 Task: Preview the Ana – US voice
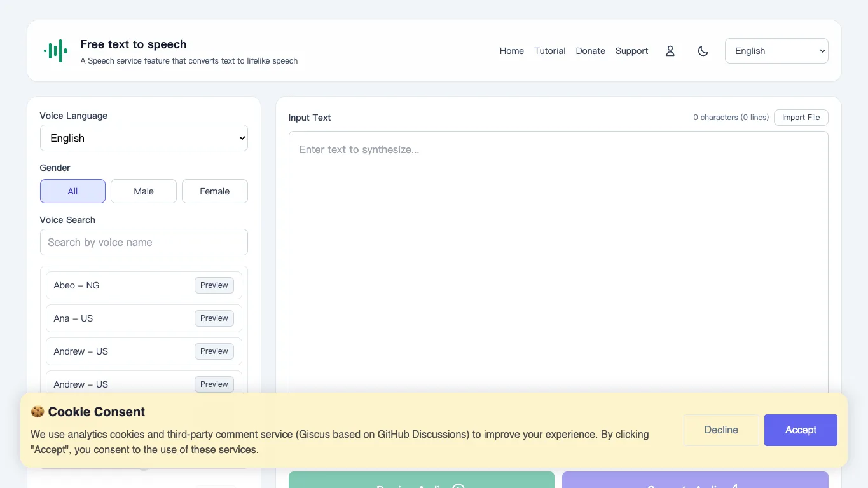(214, 318)
